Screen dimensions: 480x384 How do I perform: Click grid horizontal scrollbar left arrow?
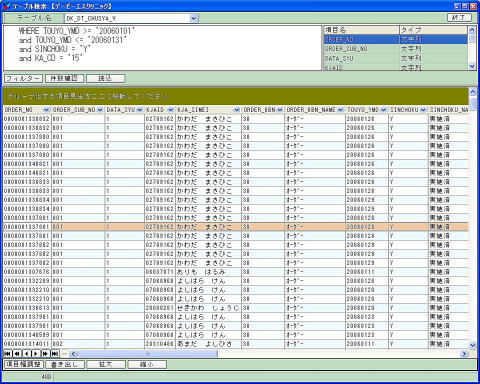tap(74, 354)
